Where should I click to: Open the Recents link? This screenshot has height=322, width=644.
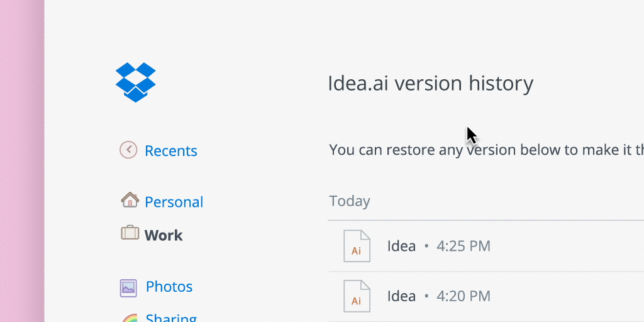click(x=170, y=151)
